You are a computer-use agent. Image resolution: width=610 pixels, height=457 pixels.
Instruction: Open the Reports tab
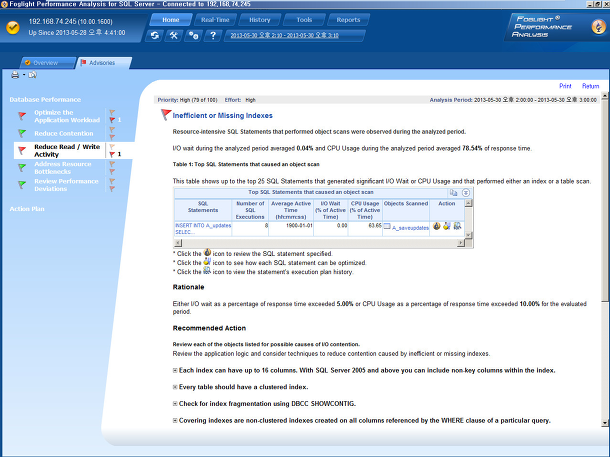pyautogui.click(x=348, y=19)
